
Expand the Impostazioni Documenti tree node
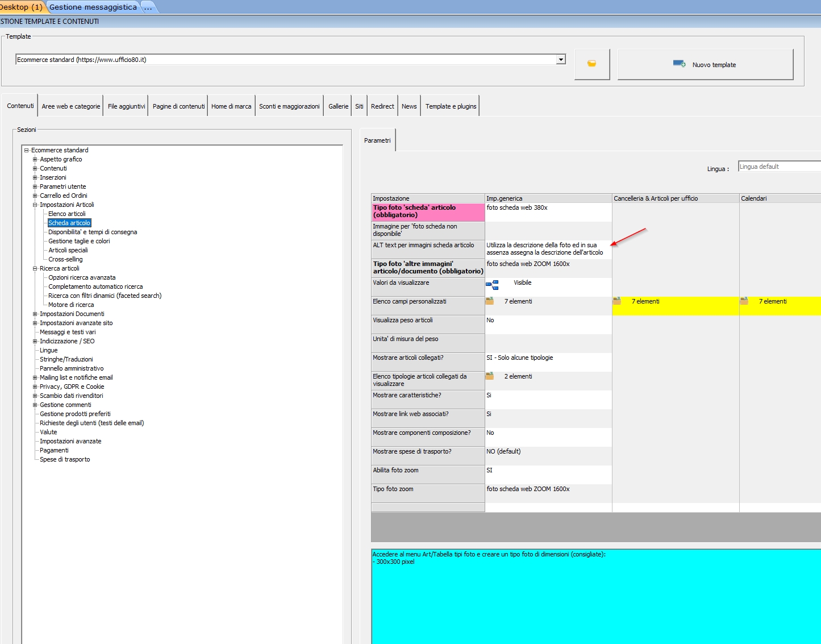[x=35, y=314]
